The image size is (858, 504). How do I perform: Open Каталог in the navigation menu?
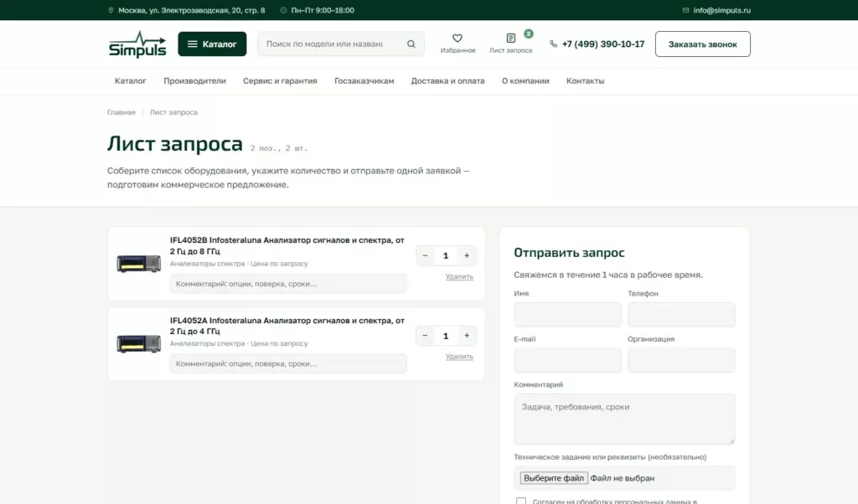tap(130, 81)
